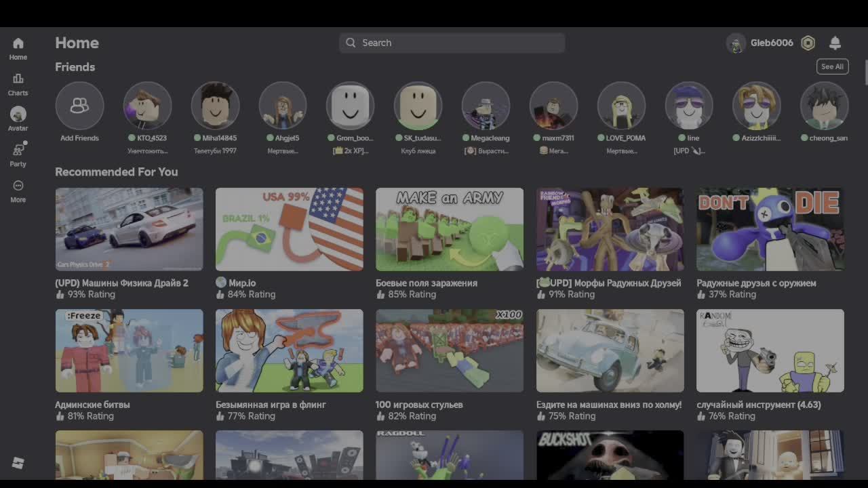Screen dimensions: 868x488
Task: Click the See All friends button
Action: pos(832,66)
